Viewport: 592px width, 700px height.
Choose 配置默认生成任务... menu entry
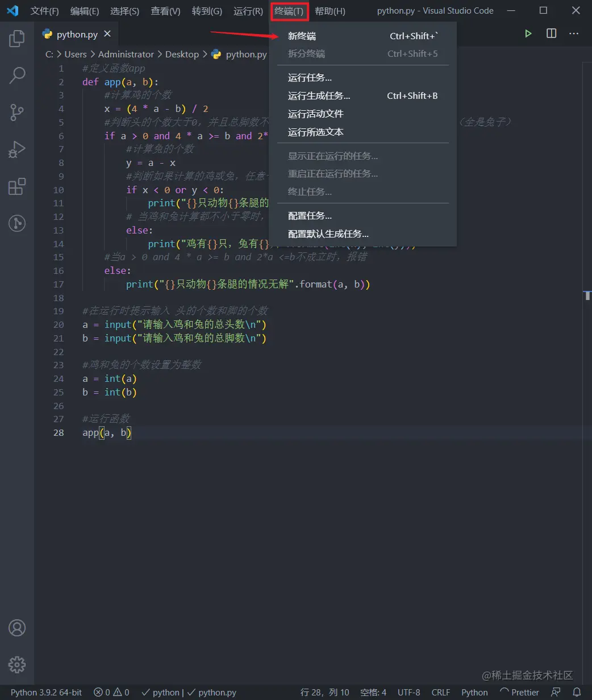point(363,234)
